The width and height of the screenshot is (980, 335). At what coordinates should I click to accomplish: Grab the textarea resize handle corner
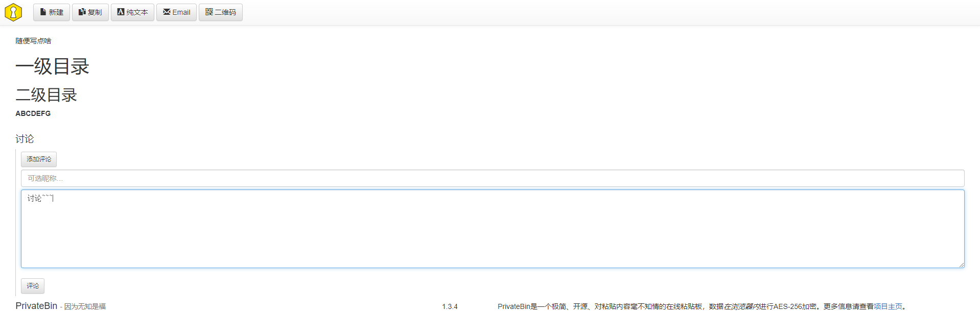[961, 265]
